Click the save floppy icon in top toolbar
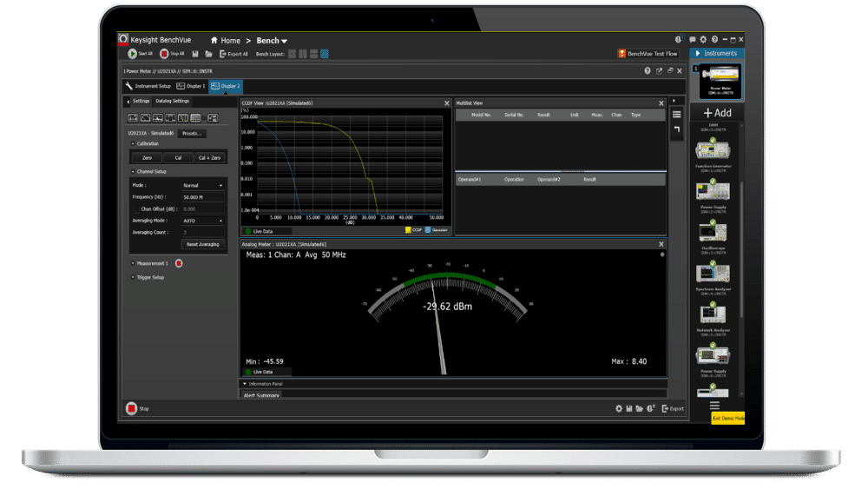 tap(195, 54)
